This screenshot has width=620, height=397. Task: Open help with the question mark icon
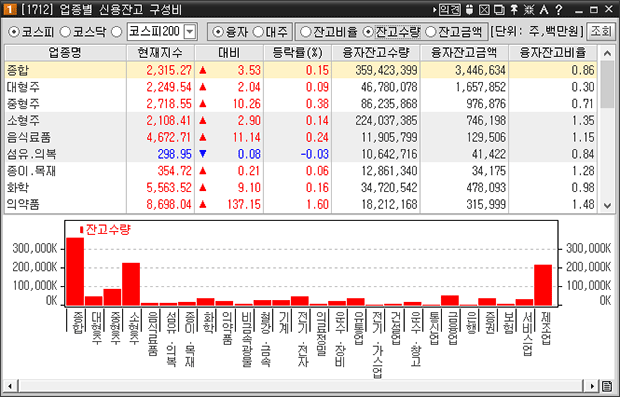559,9
